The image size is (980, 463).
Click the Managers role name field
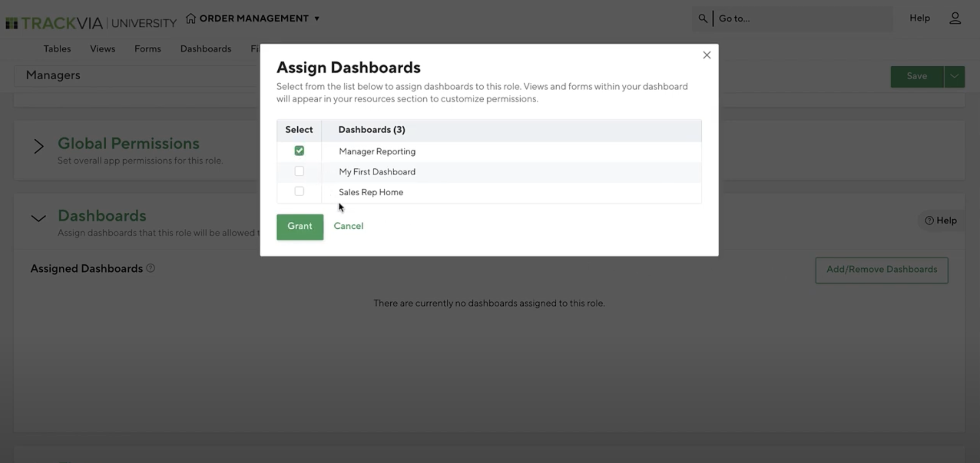[x=137, y=75]
